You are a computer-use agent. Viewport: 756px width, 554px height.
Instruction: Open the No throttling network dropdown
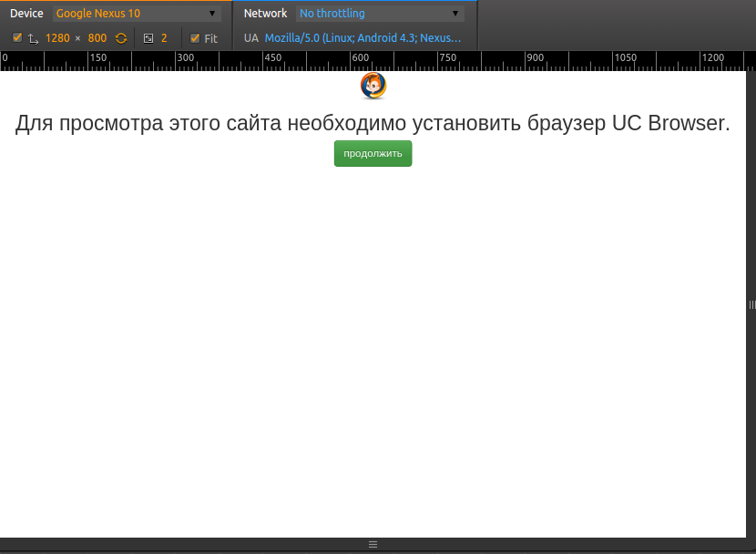378,13
